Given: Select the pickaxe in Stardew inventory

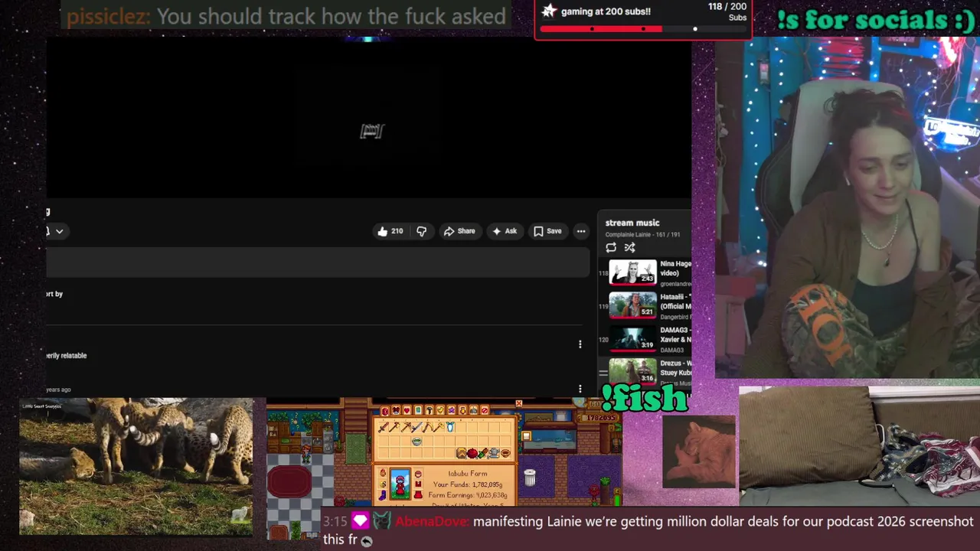Looking at the screenshot, I should (x=406, y=427).
